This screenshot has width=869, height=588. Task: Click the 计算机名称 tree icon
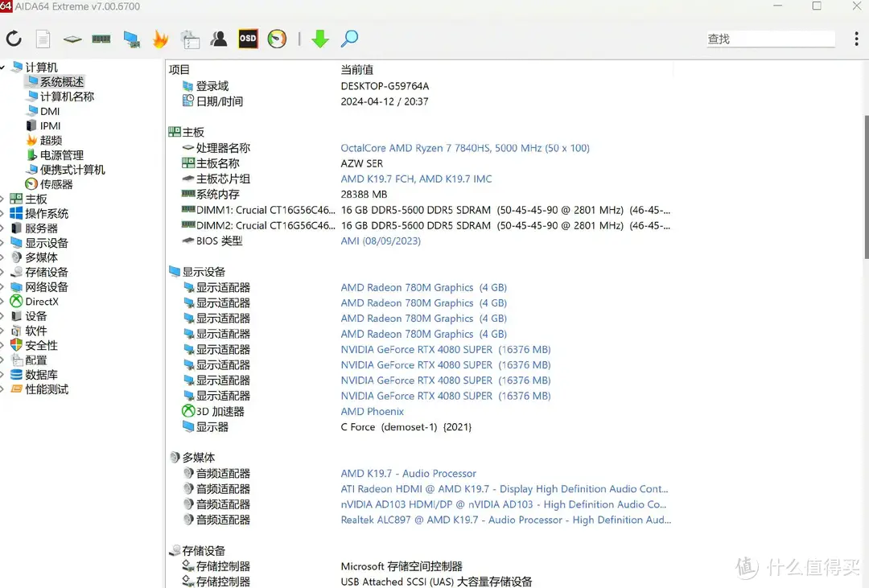pos(33,96)
